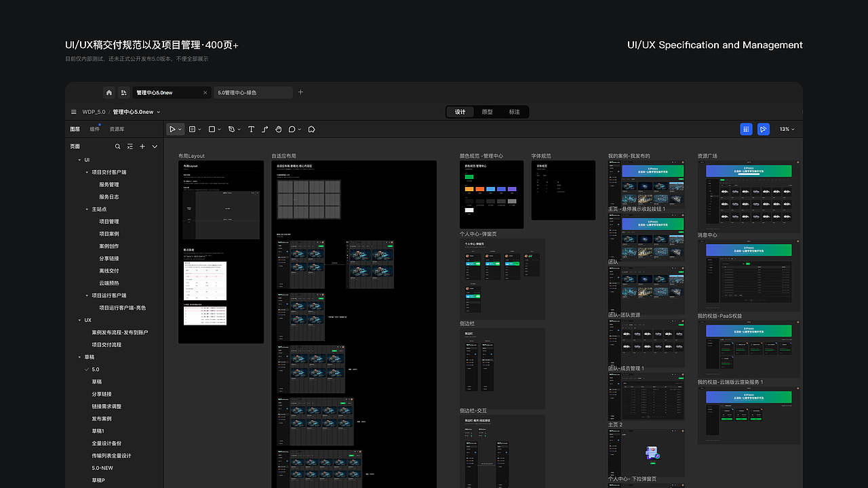This screenshot has height=488, width=868.
Task: Switch to 标注 annotation mode
Action: coord(514,112)
